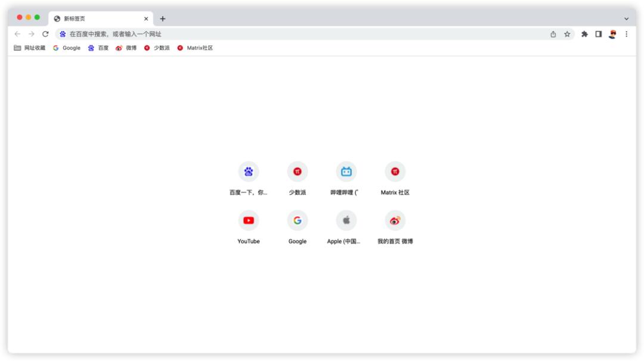Expand the tab search chevron
The image size is (644, 361).
[x=626, y=18]
